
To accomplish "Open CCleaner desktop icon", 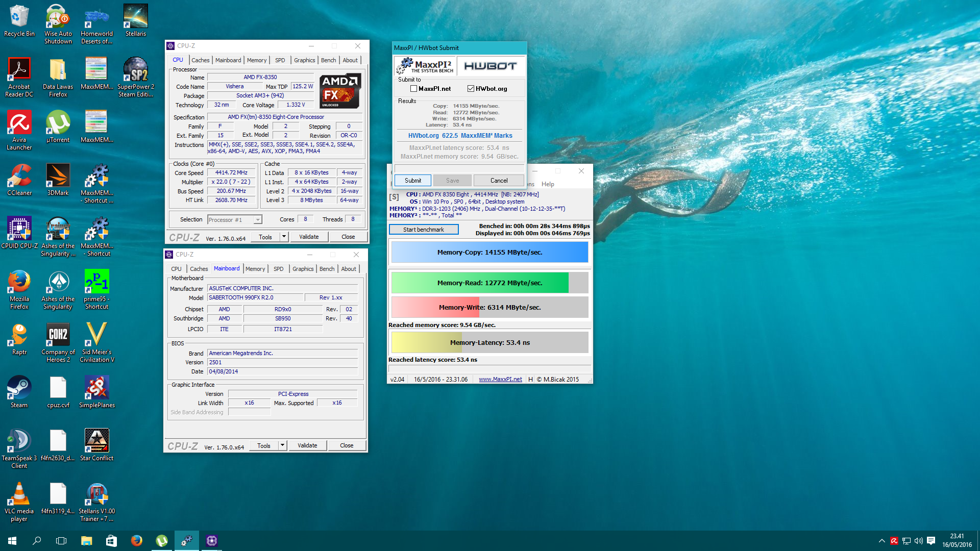I will click(19, 180).
